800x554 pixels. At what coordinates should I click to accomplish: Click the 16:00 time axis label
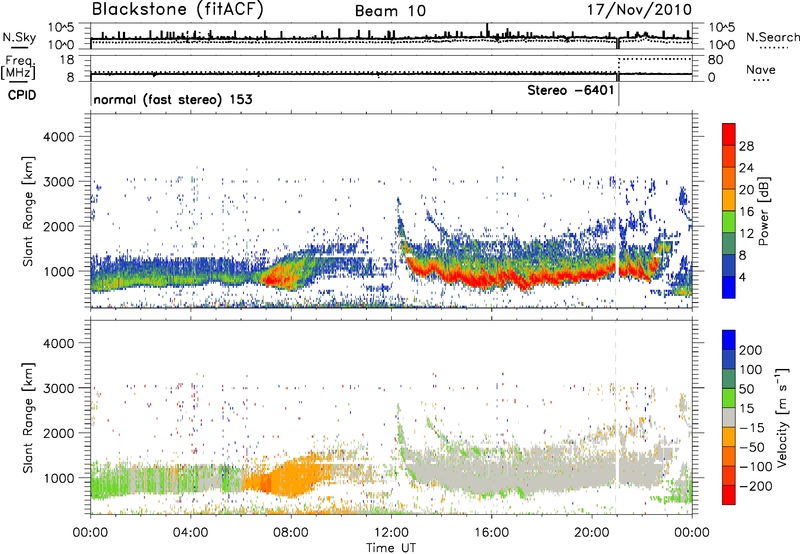click(491, 533)
